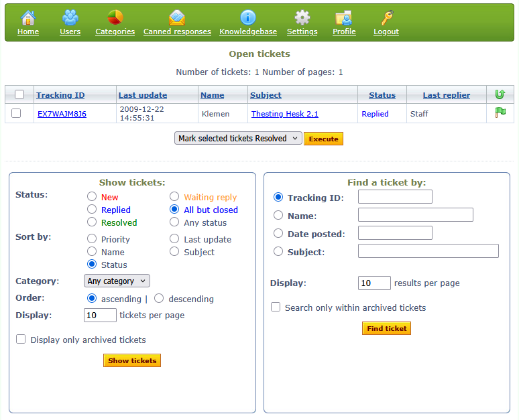This screenshot has height=420, width=519.
Task: Open ticket subject Thesting Hesk 2.1
Action: (x=284, y=114)
